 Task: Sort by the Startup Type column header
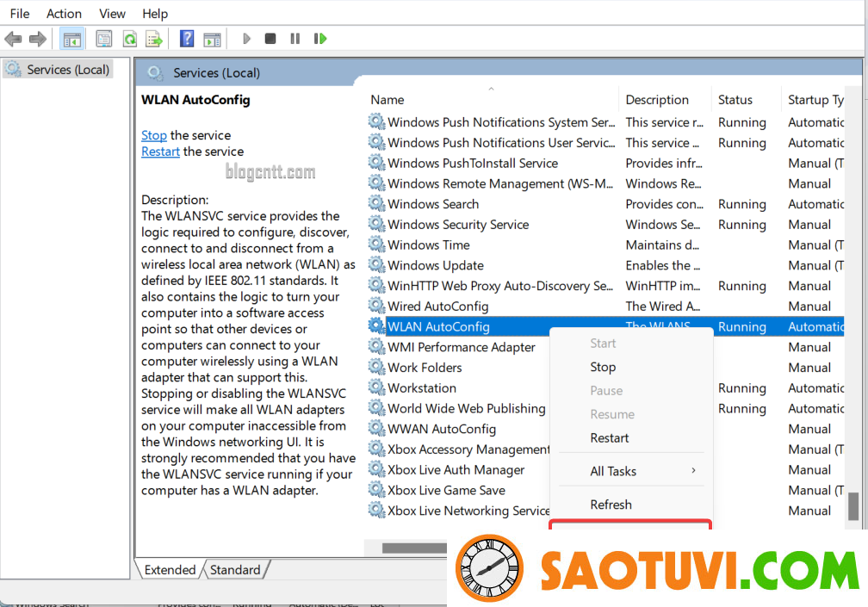coord(815,100)
